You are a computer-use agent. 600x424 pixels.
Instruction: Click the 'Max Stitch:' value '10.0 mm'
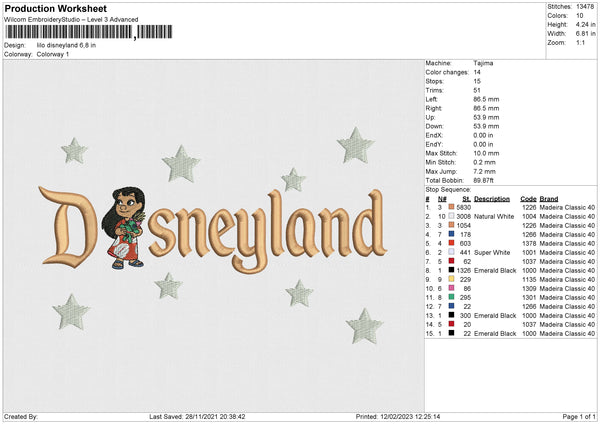pyautogui.click(x=486, y=153)
